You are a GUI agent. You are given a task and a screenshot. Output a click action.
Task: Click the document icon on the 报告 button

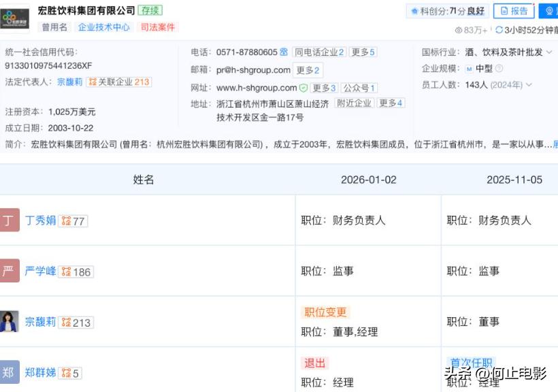coord(504,10)
